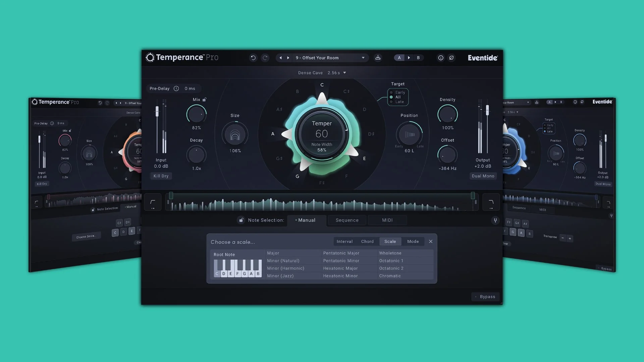Switch to the Chord tab
Screen dimensions: 644x362
click(x=367, y=241)
